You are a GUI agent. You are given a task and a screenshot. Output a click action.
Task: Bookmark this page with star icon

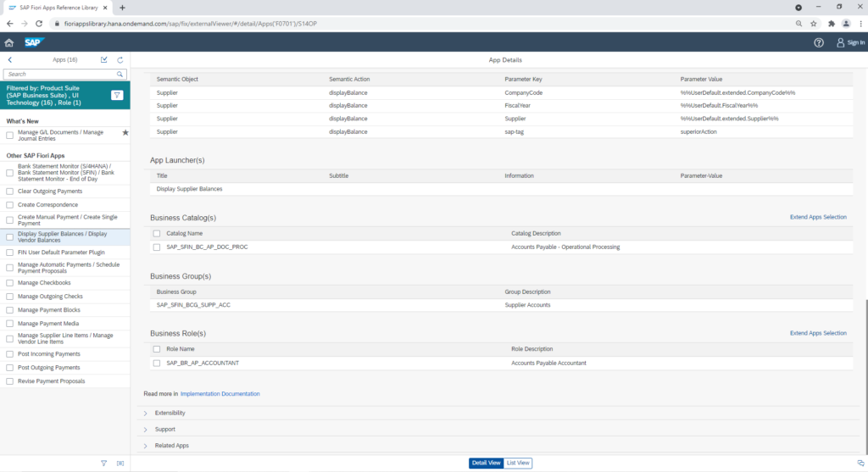coord(814,24)
